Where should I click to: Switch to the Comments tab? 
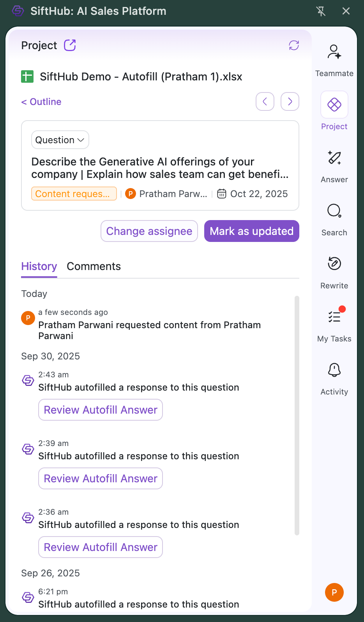[94, 266]
